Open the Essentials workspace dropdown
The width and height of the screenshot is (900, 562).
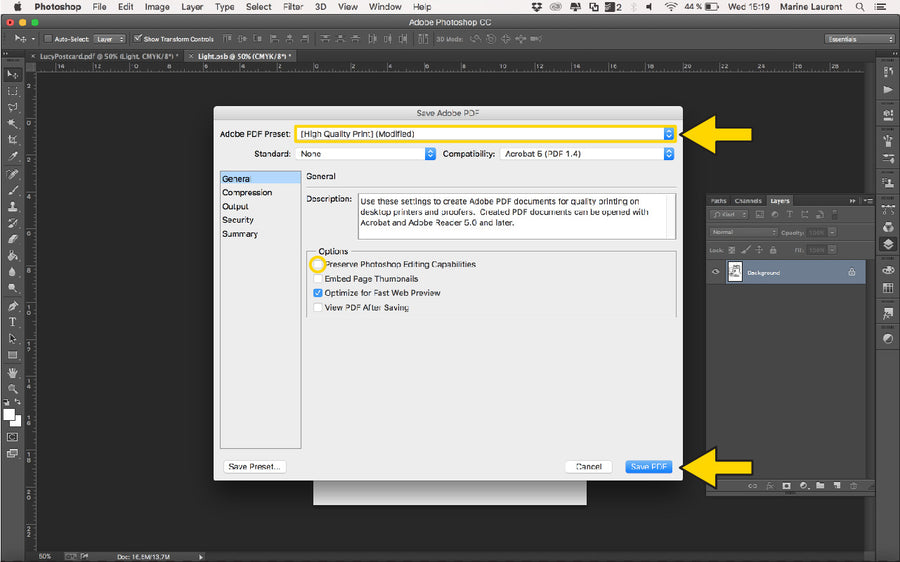860,39
